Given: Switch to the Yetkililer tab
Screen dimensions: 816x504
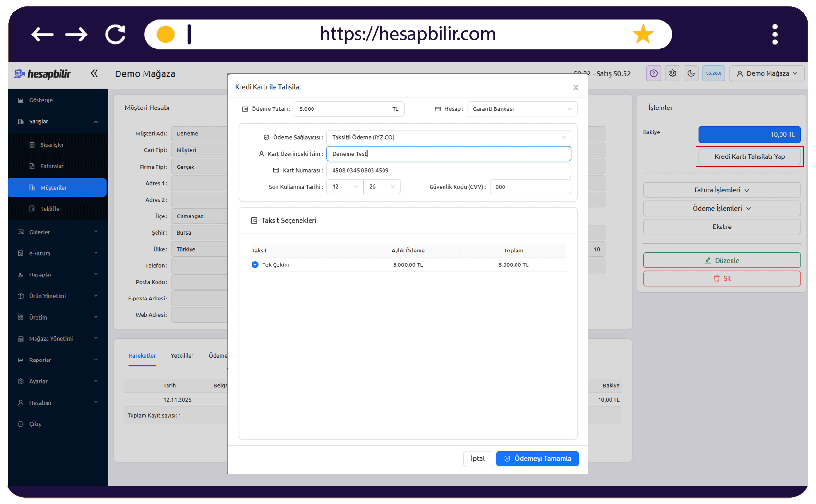Looking at the screenshot, I should [182, 356].
